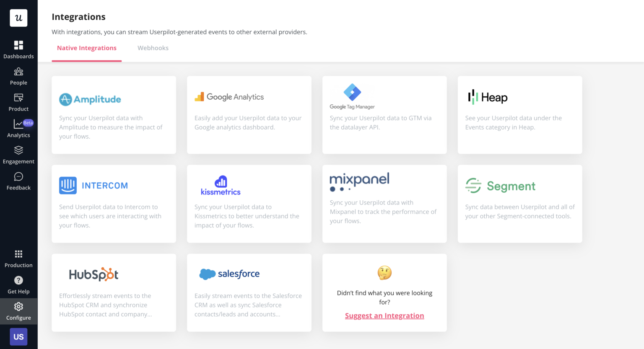644x349 pixels.
Task: Select the Feedback icon in the sidebar
Action: 18,181
